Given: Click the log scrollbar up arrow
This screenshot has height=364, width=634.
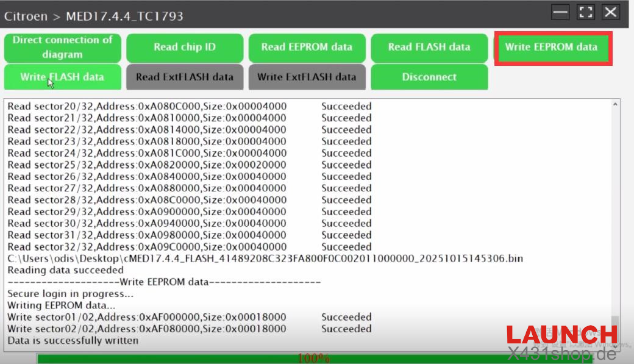Looking at the screenshot, I should coord(616,105).
